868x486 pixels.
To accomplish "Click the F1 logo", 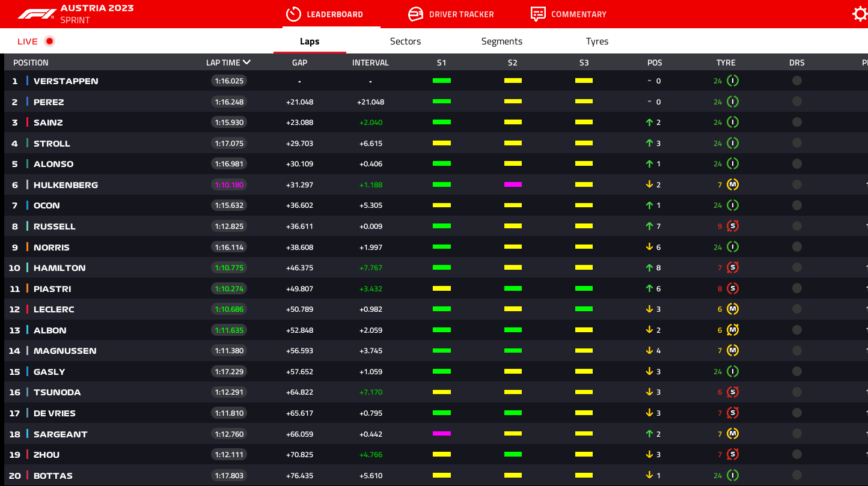I will 36,14.
